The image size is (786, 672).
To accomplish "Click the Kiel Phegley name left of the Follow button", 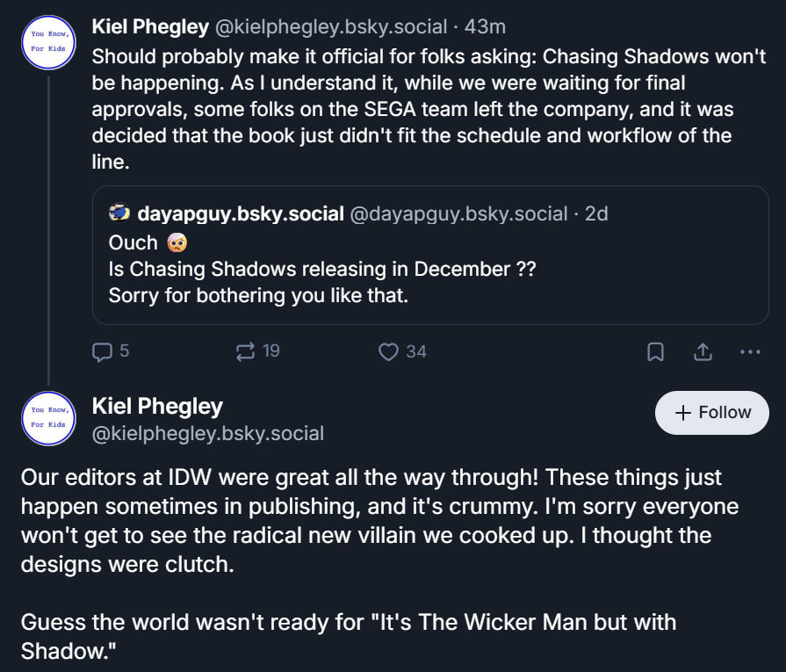I will click(x=157, y=406).
